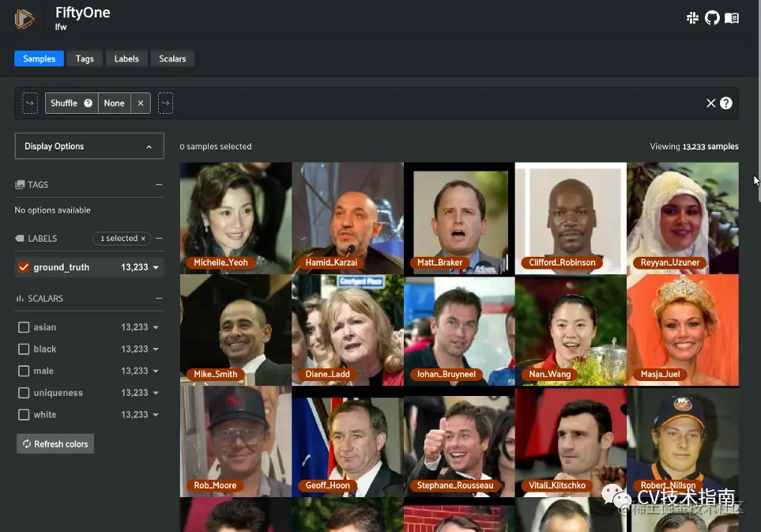Screen dimensions: 761x532
Task: Add a view stage after Shuffle
Action: click(x=165, y=103)
